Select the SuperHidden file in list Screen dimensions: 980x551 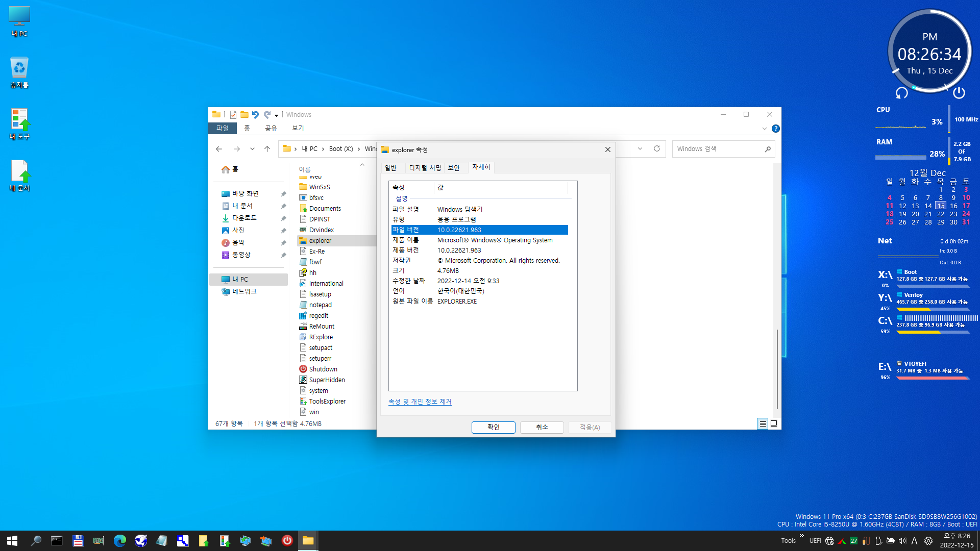[x=327, y=380]
